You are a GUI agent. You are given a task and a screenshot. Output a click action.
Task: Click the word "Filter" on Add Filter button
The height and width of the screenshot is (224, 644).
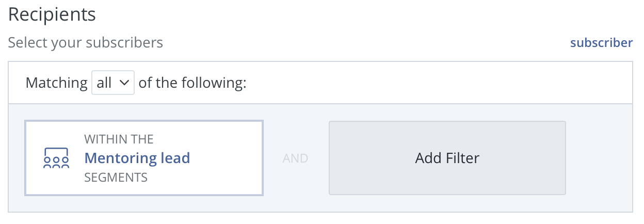[461, 158]
